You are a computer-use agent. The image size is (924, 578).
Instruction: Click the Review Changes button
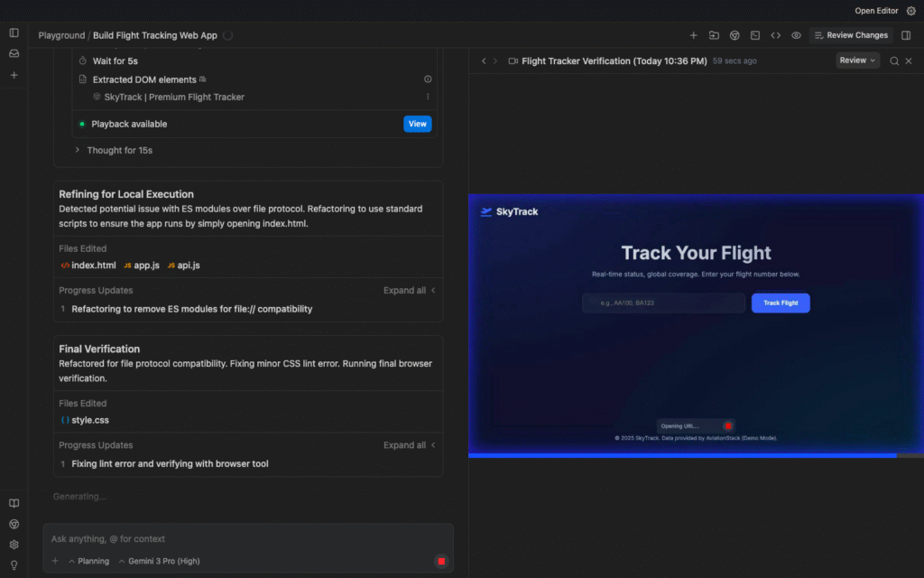pyautogui.click(x=851, y=35)
